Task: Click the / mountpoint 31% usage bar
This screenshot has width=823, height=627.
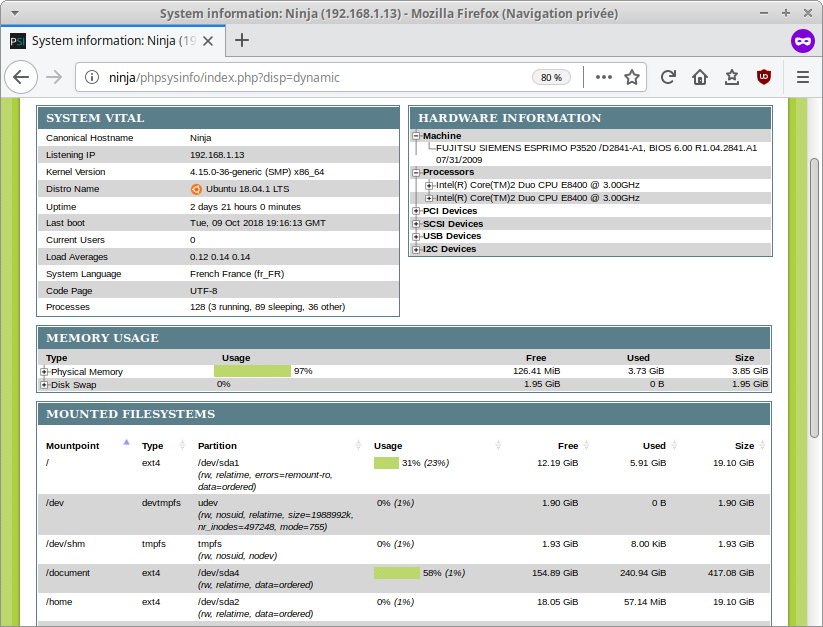Action: (x=386, y=463)
